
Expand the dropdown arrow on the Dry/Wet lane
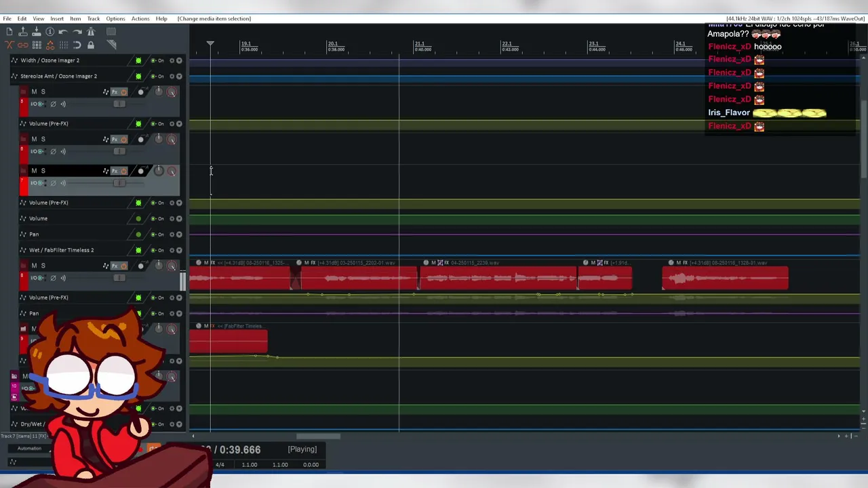pos(179,424)
